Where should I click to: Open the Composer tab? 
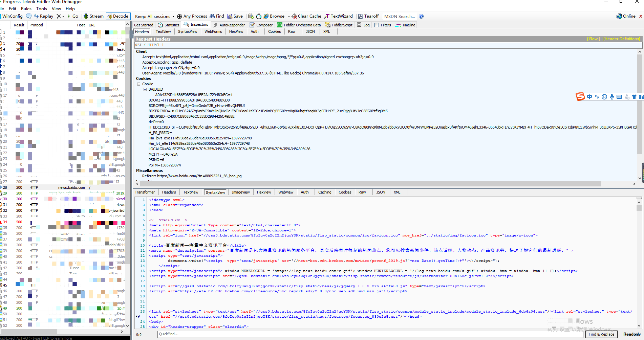tap(261, 25)
